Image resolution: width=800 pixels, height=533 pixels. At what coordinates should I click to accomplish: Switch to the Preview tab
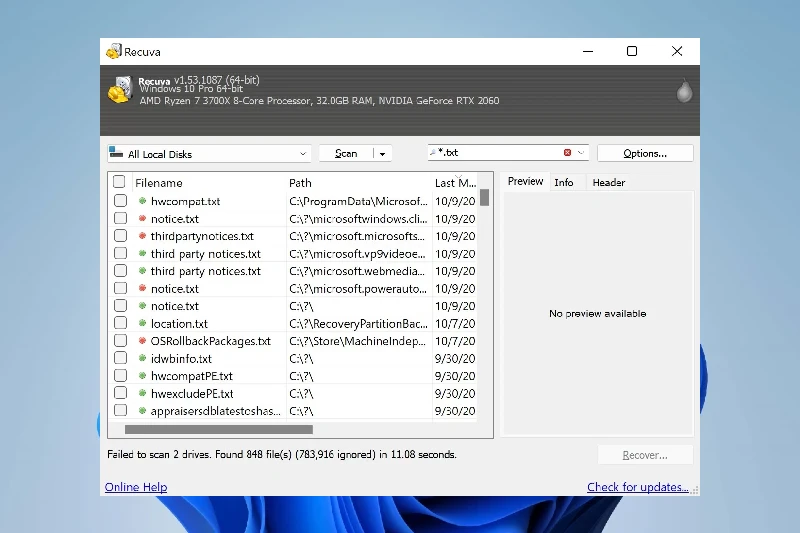(525, 182)
